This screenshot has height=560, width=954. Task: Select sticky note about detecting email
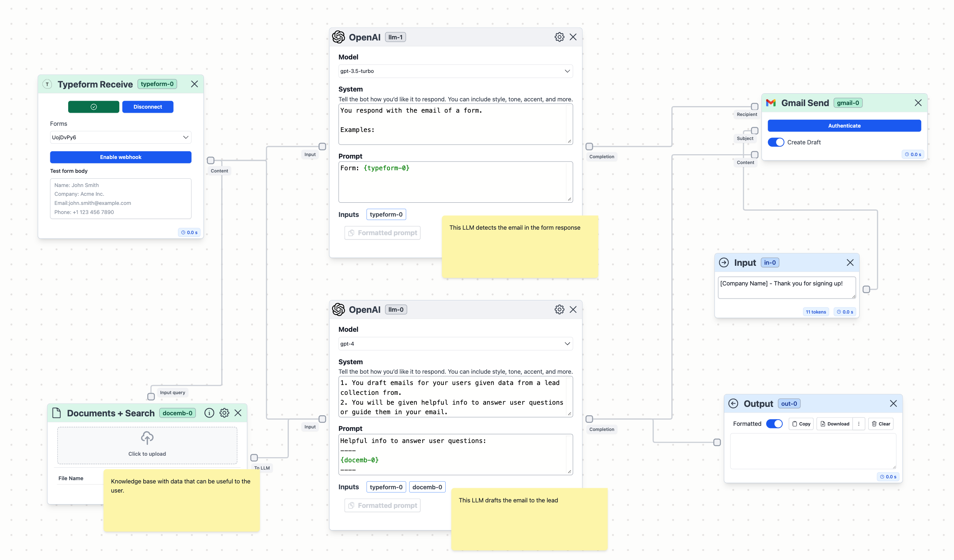pos(520,247)
